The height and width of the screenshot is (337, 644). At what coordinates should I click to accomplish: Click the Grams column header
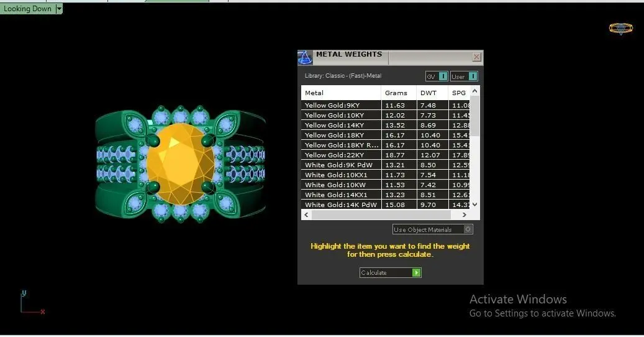[x=399, y=93]
